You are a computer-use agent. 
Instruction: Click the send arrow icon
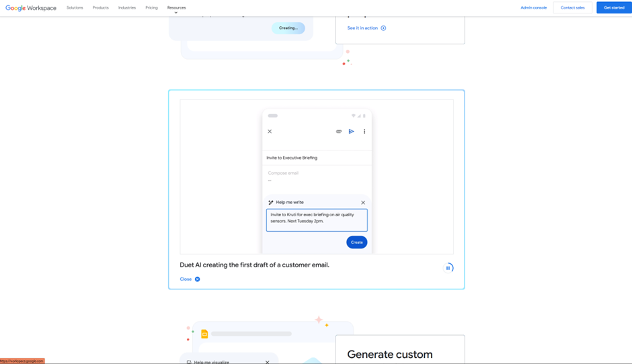tap(352, 131)
